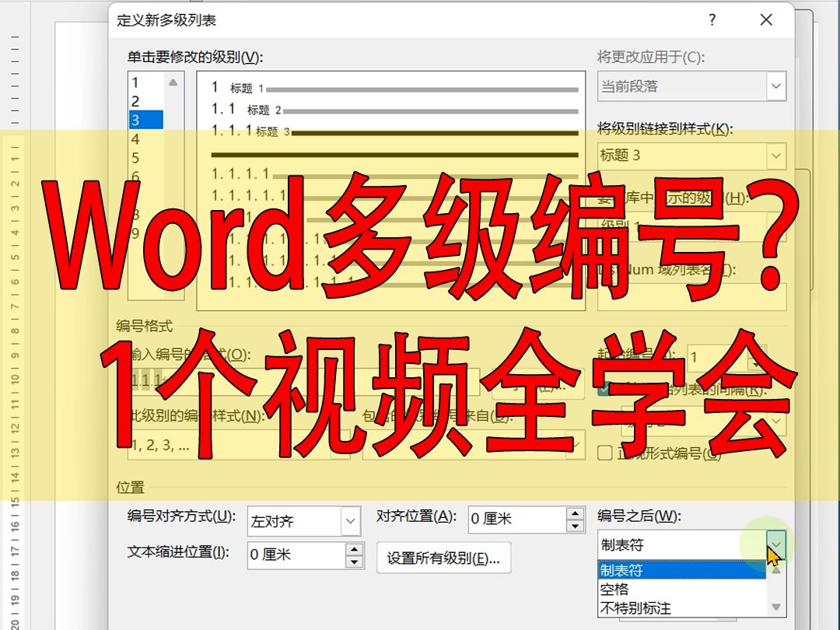
Task: Open the 将级别链接到样式 dropdown showing 标题 3
Action: tap(691, 156)
